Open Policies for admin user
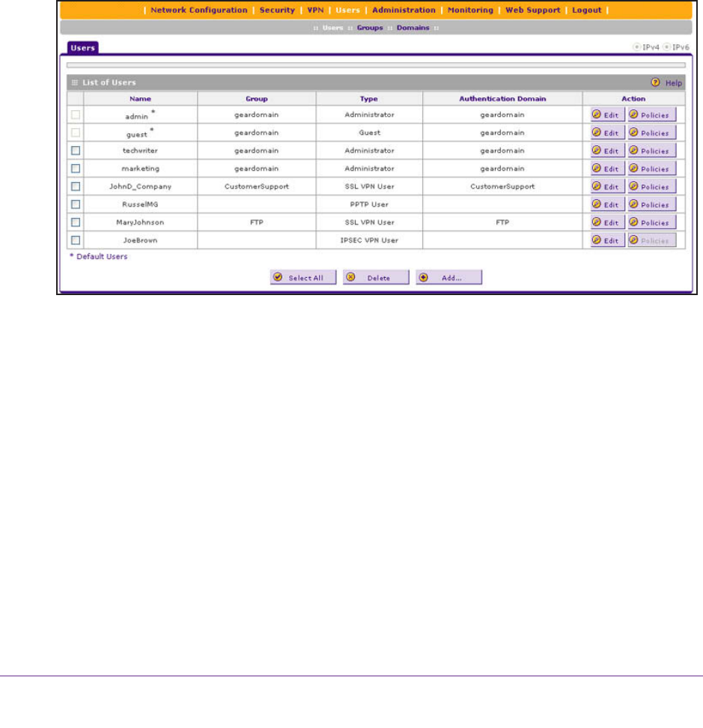This screenshot has height=728, width=703. (x=652, y=115)
